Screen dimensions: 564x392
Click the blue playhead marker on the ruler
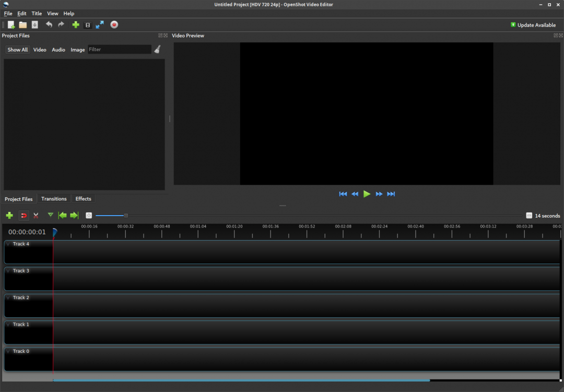(55, 232)
